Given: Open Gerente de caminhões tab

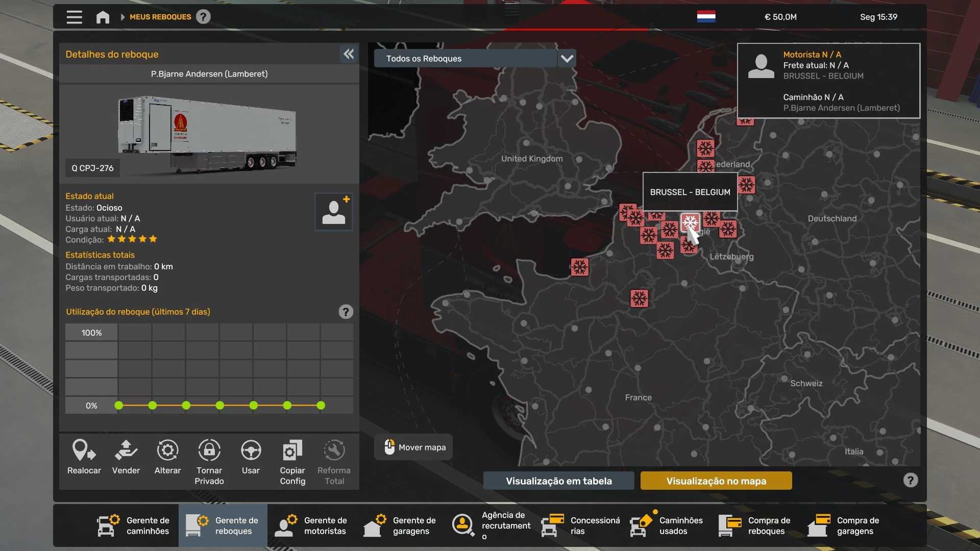Looking at the screenshot, I should (134, 525).
